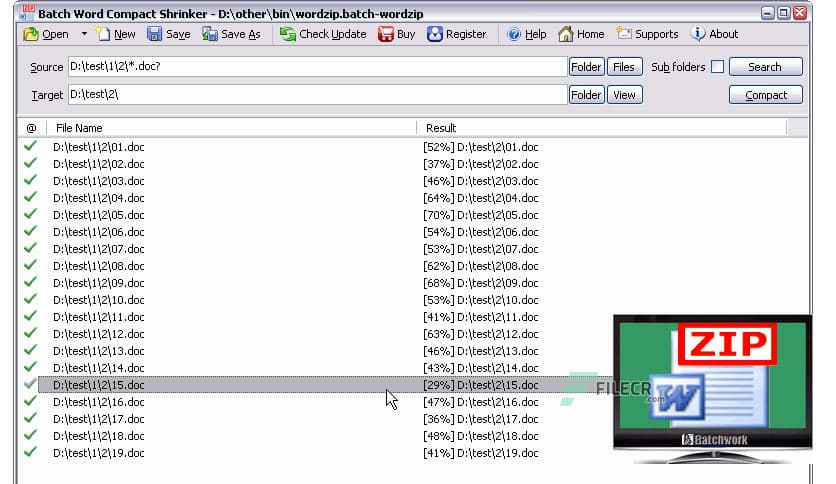836x484 pixels.
Task: Select row D:\test\1\2\11.doc
Action: click(x=99, y=317)
